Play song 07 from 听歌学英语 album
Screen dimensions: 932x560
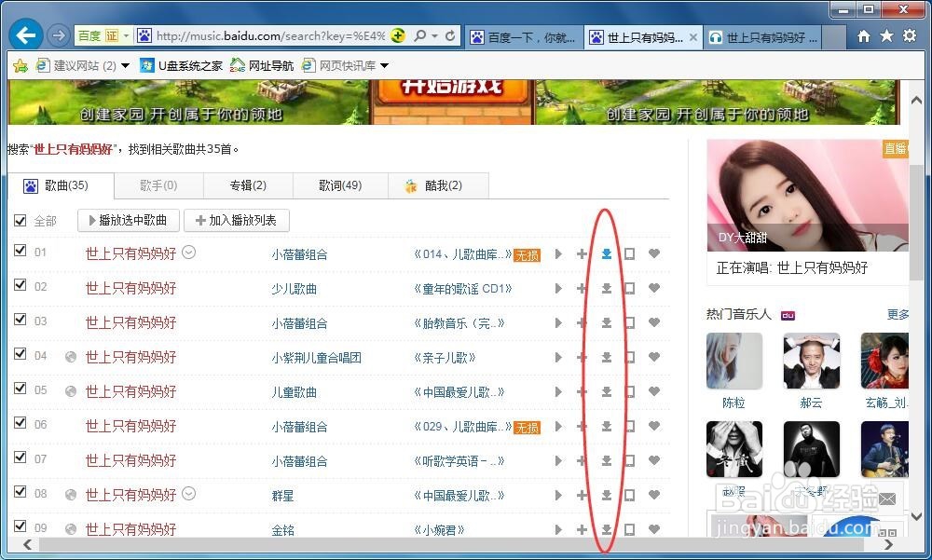click(558, 460)
